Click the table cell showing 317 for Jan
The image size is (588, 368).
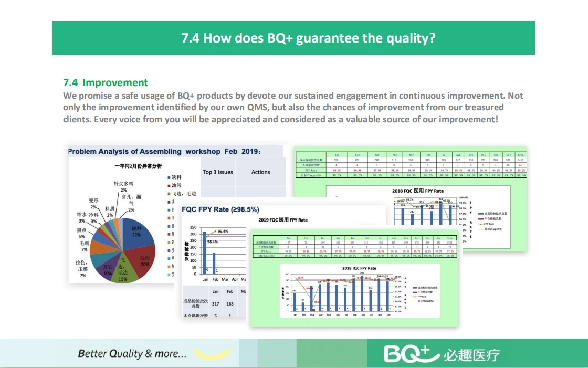tap(215, 304)
